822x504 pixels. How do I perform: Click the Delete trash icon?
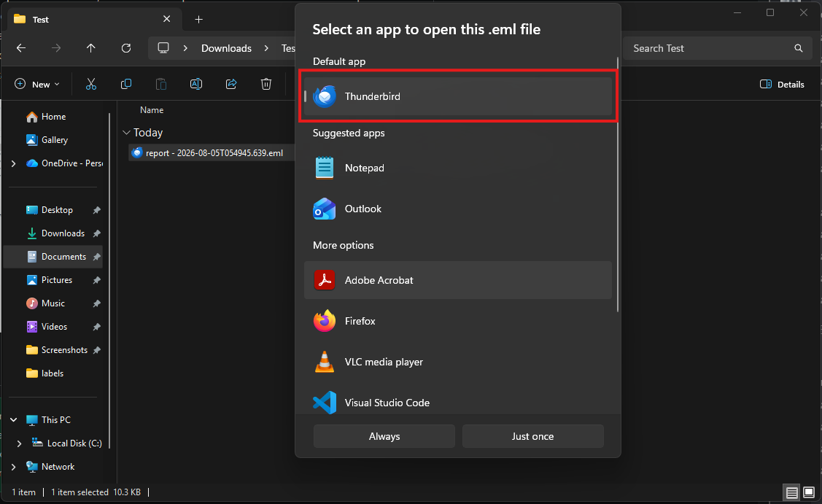pos(266,84)
